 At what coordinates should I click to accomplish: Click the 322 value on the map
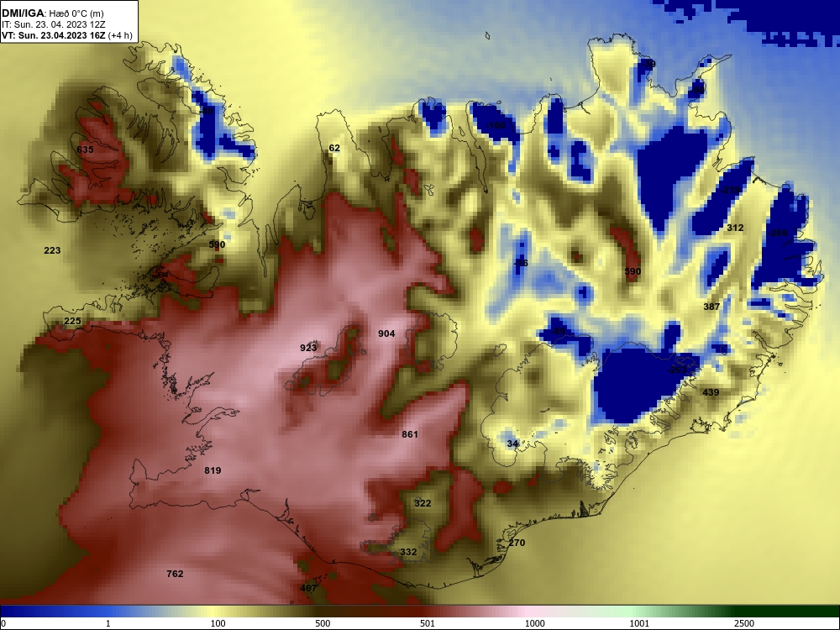tap(423, 503)
